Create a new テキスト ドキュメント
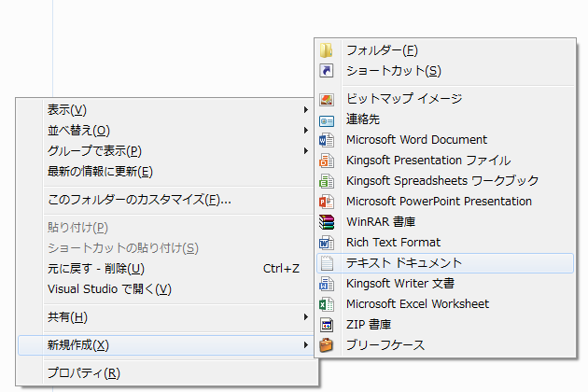This screenshot has width=588, height=392. coord(445,263)
